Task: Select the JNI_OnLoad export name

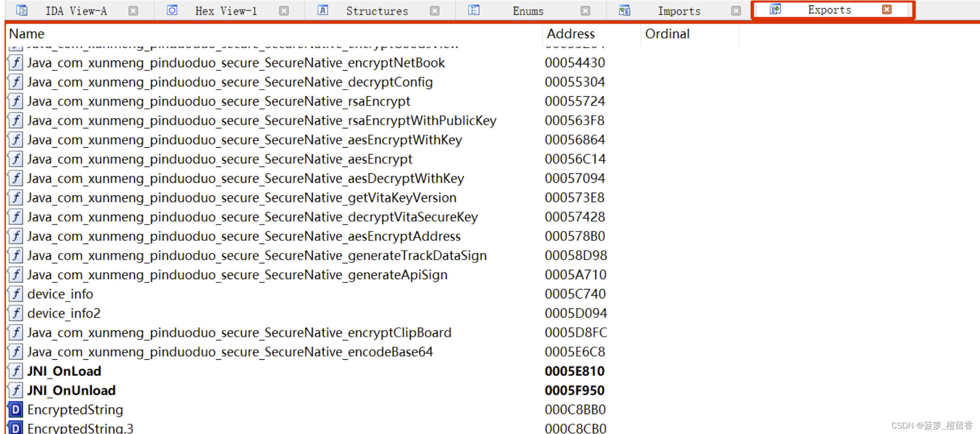Action: pyautogui.click(x=64, y=371)
